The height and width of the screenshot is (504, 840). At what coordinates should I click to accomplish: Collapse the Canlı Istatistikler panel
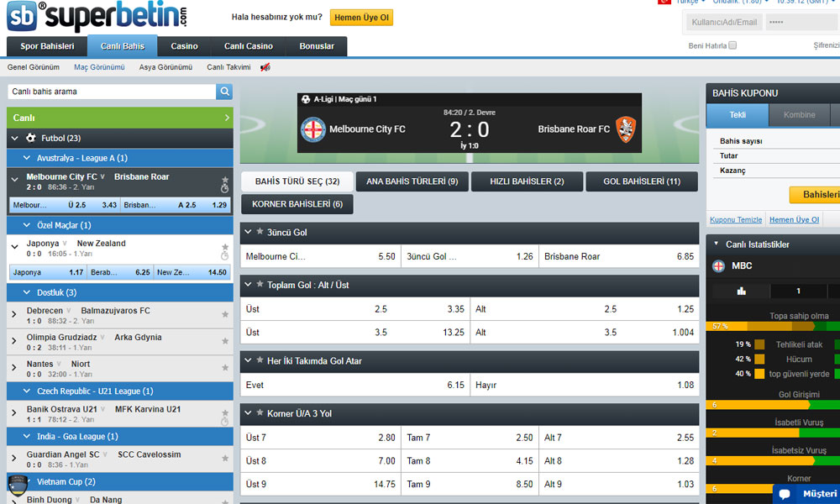point(717,244)
